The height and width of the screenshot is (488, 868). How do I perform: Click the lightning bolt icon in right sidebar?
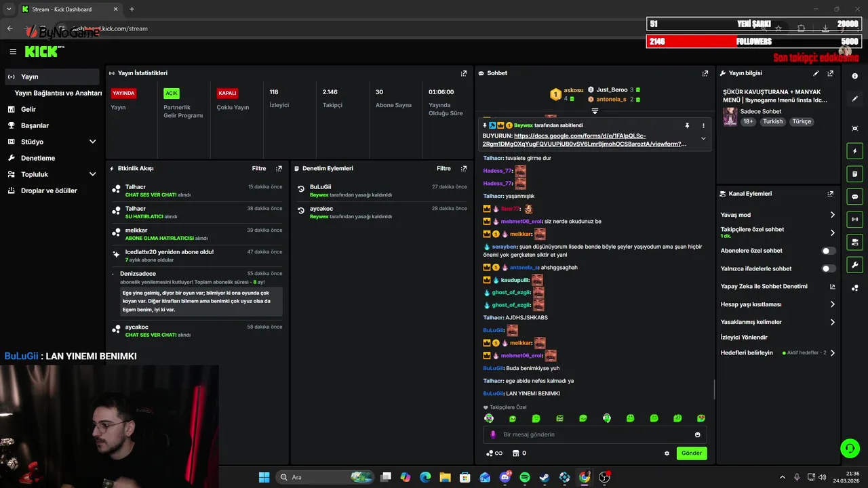click(855, 151)
